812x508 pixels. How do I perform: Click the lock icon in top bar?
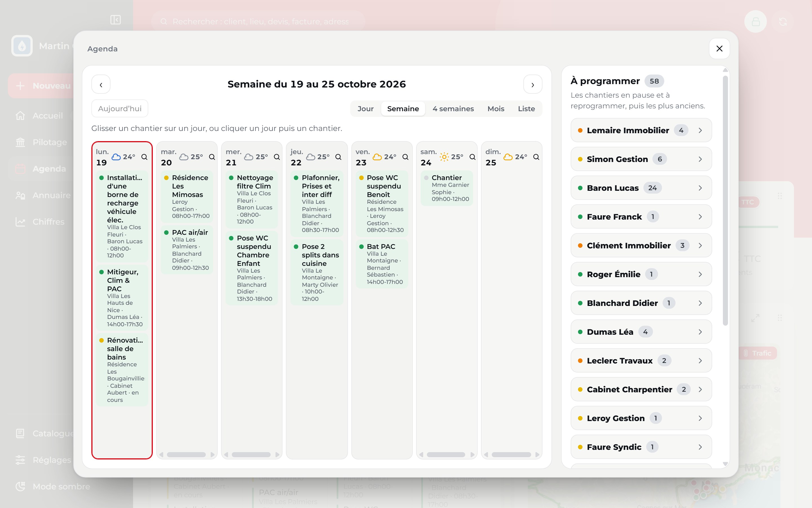coord(756,22)
